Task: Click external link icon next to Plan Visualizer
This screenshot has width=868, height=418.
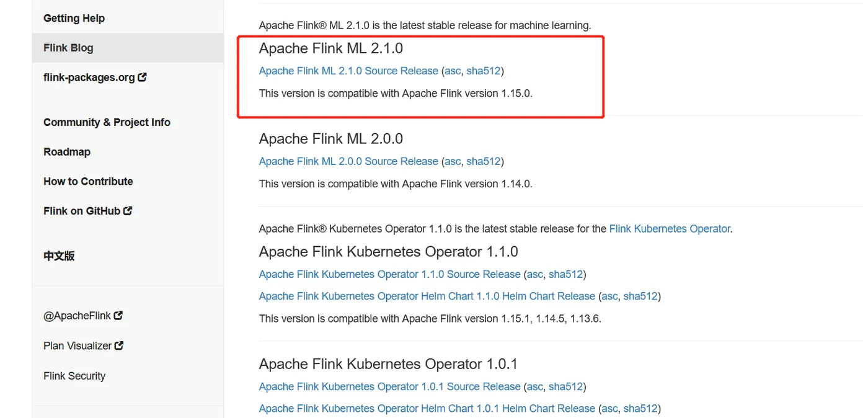Action: (x=119, y=345)
